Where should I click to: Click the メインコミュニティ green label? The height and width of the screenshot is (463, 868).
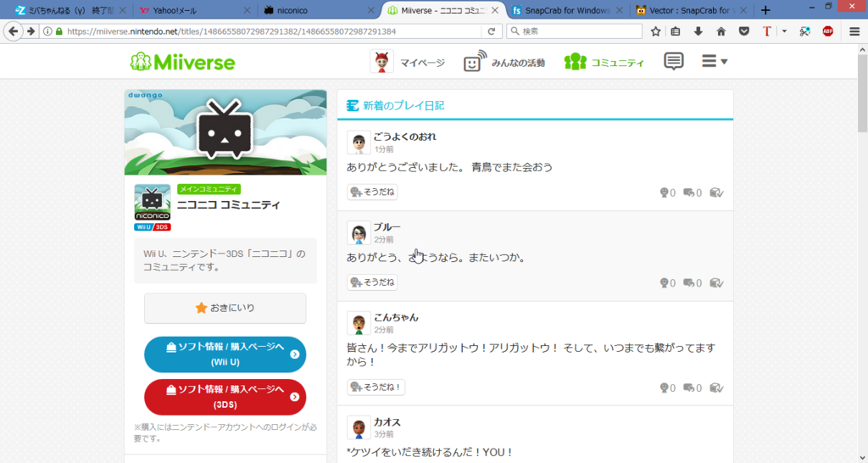pos(209,189)
